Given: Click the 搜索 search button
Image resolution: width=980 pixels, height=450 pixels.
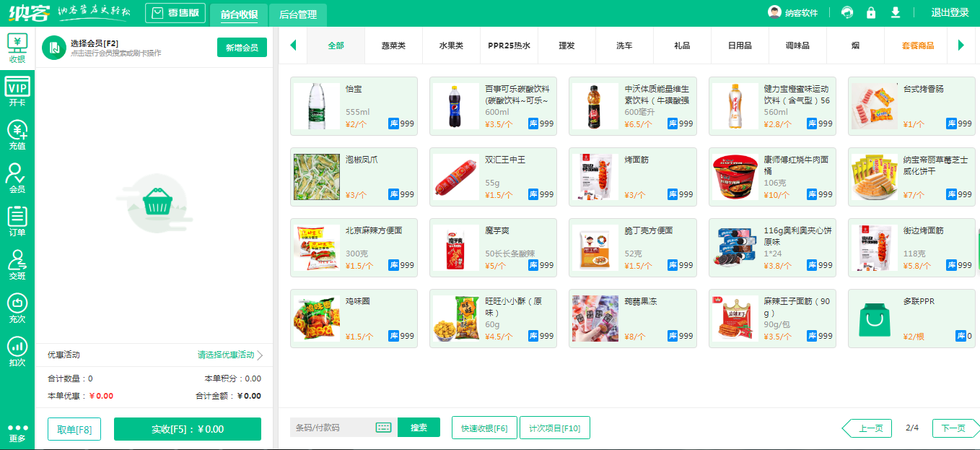Looking at the screenshot, I should (x=419, y=428).
